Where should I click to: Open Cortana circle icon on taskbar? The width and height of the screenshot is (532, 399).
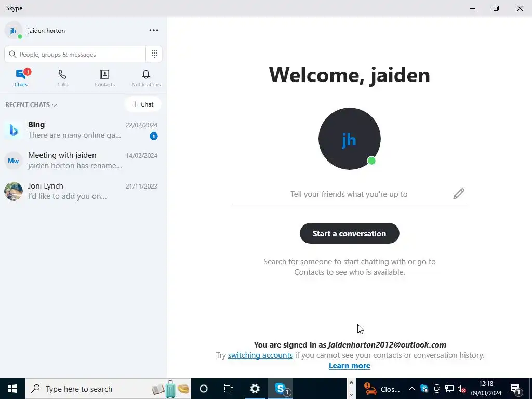pyautogui.click(x=204, y=389)
